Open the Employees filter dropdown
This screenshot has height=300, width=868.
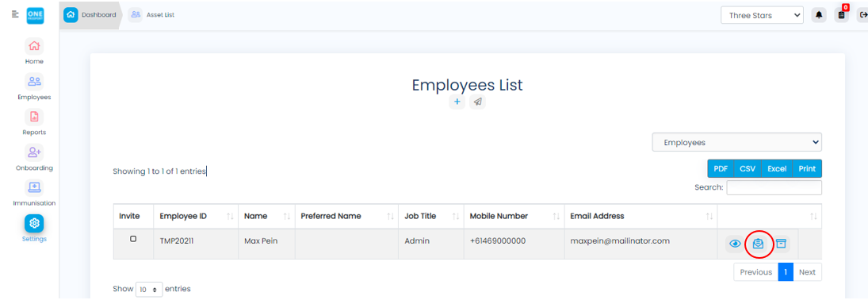click(736, 142)
